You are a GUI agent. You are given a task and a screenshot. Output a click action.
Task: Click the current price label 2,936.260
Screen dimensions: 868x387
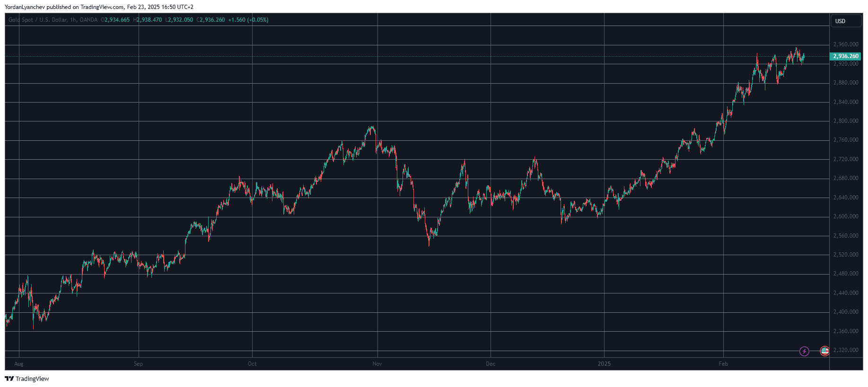pyautogui.click(x=846, y=56)
